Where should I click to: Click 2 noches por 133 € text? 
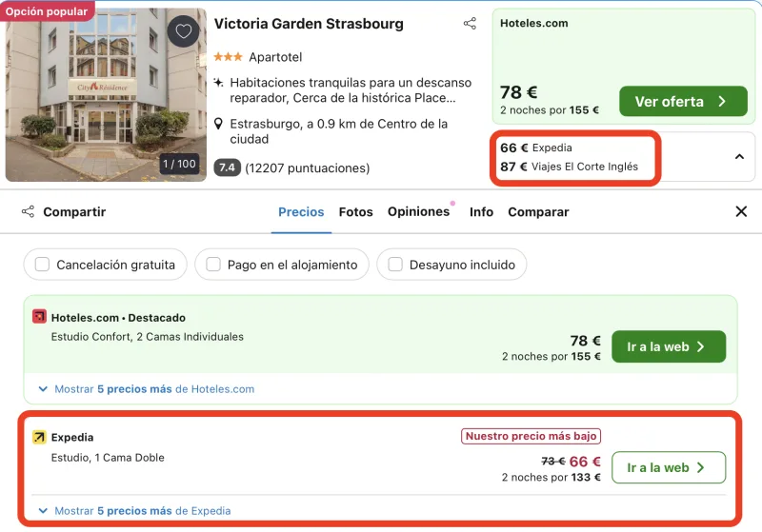point(551,477)
